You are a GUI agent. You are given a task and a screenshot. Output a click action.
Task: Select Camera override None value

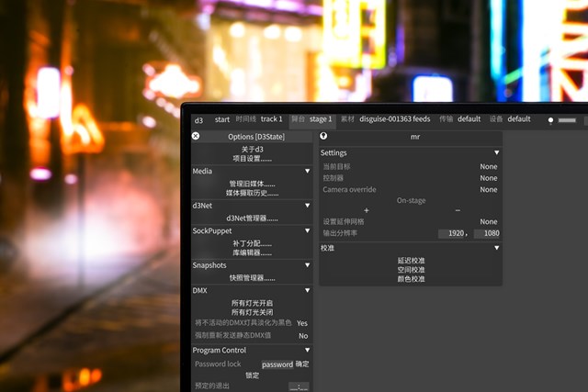pos(488,190)
